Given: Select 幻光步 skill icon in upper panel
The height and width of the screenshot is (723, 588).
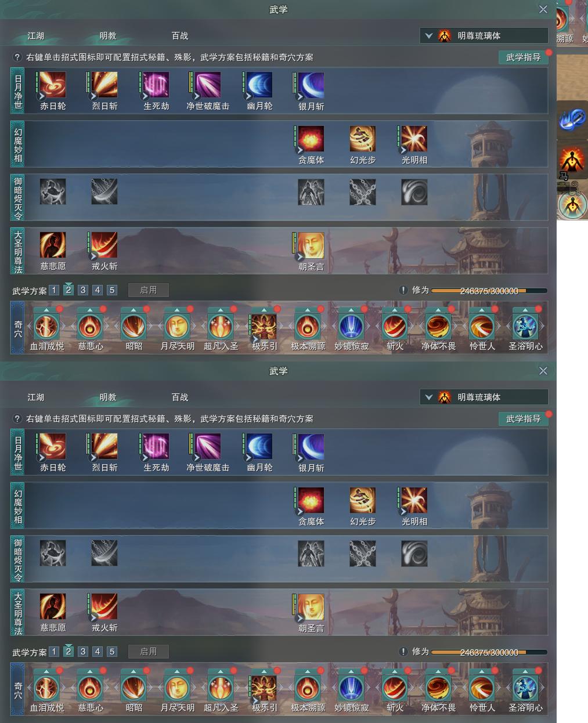Looking at the screenshot, I should (363, 139).
